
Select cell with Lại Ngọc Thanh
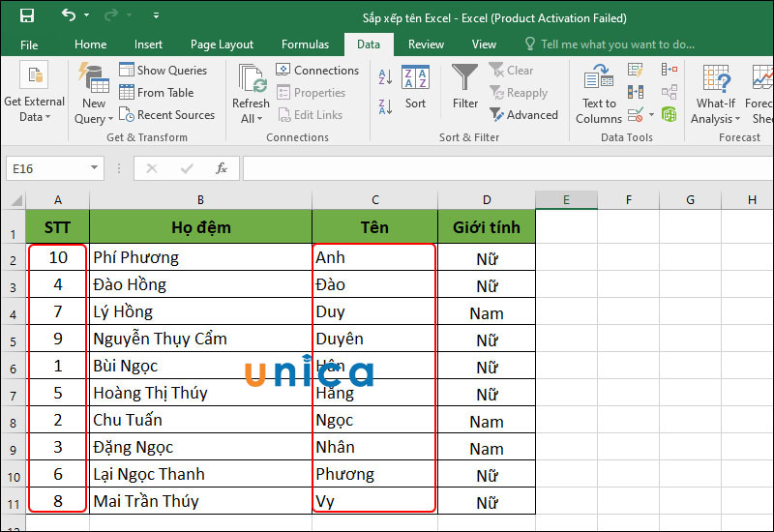point(201,474)
